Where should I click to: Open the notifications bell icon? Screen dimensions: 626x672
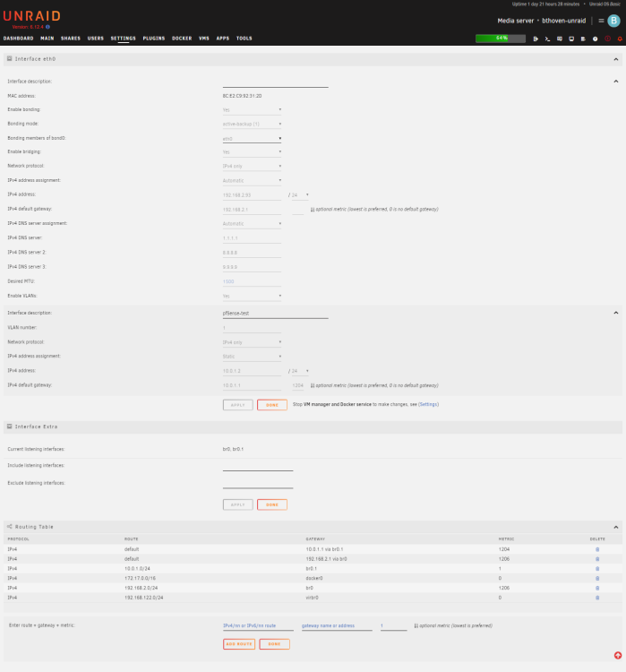click(x=620, y=39)
